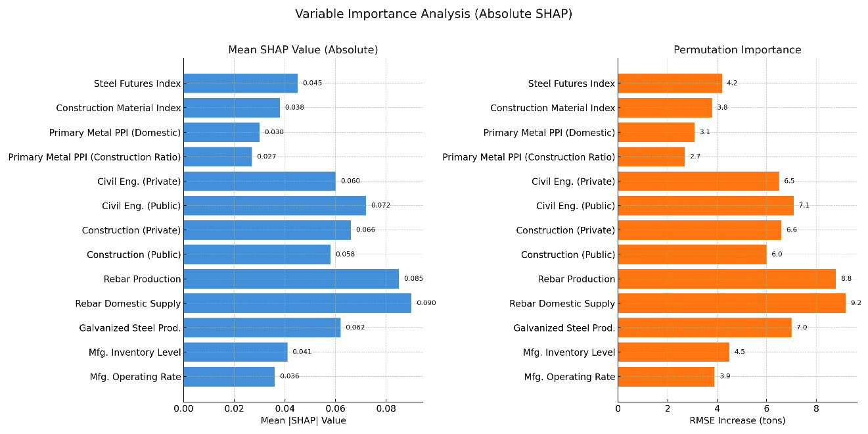Click the blue Rebar Domestic Supply bar
This screenshot has height=434, width=868.
(297, 303)
